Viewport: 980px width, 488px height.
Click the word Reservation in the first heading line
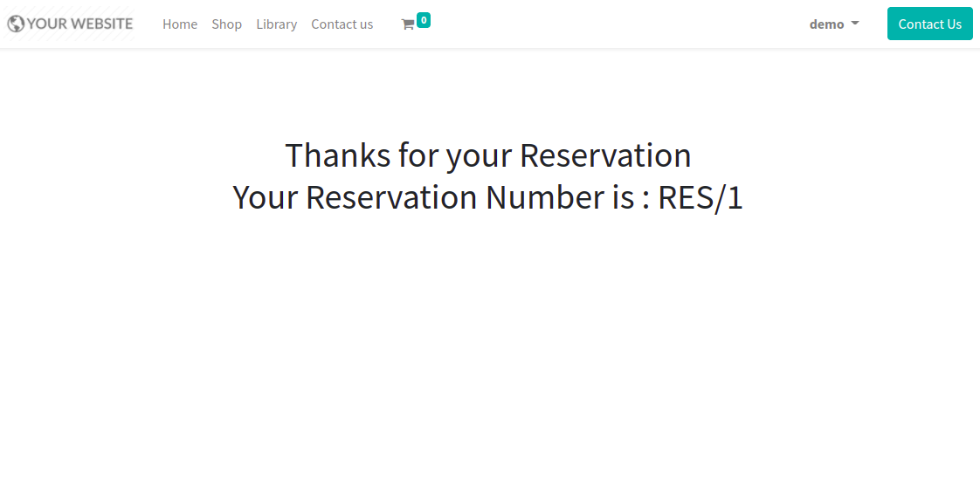tap(605, 155)
